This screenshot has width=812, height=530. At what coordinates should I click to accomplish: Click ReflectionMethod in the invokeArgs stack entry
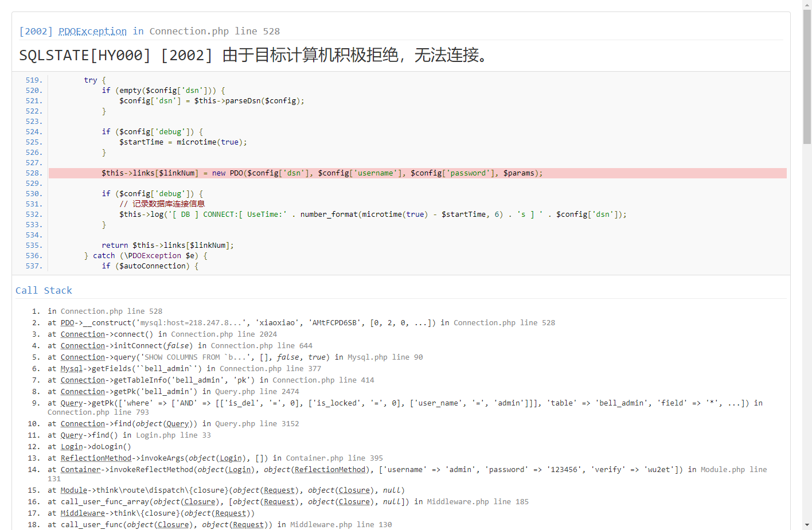point(96,458)
